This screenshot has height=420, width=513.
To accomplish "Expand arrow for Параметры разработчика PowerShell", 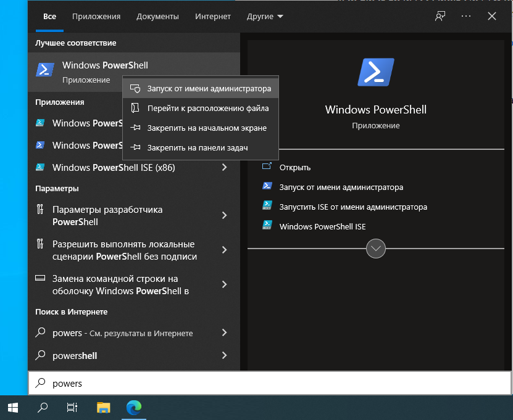I will [225, 215].
